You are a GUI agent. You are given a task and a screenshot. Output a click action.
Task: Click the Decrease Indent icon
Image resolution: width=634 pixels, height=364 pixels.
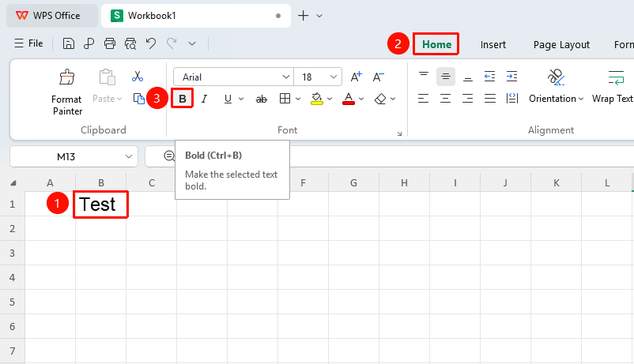click(489, 77)
